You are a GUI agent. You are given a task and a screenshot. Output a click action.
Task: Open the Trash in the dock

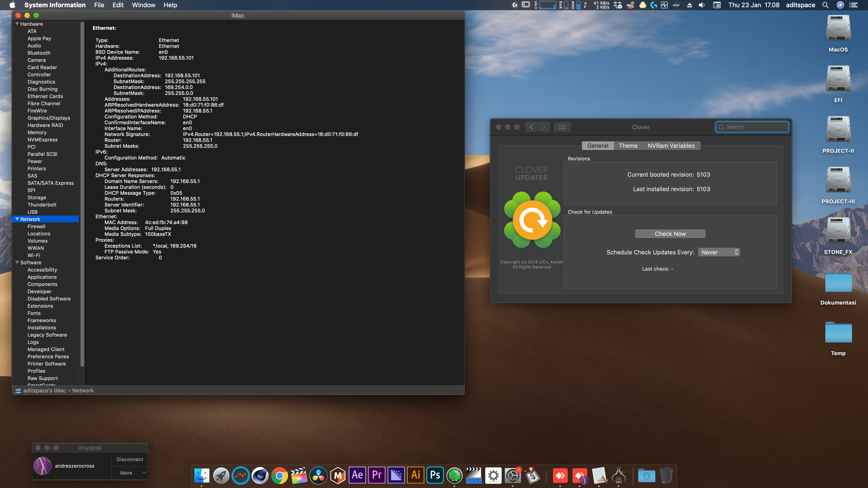click(x=666, y=476)
